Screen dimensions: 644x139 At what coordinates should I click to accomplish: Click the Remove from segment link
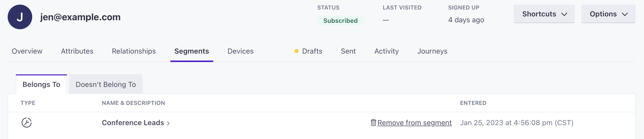[414, 123]
